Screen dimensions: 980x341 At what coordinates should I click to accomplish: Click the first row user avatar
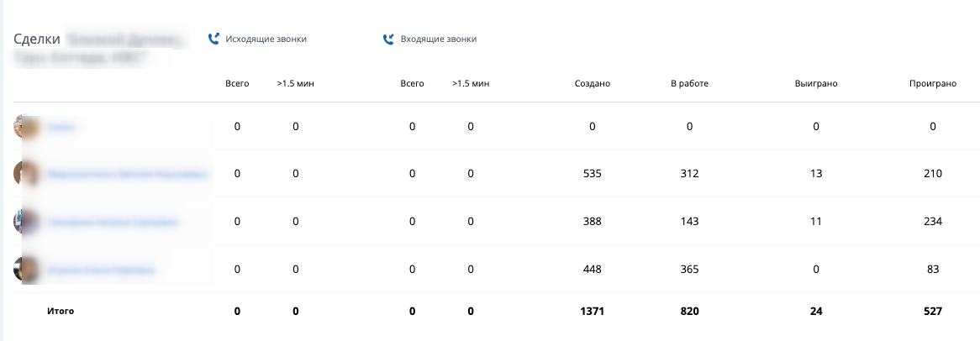[x=27, y=126]
